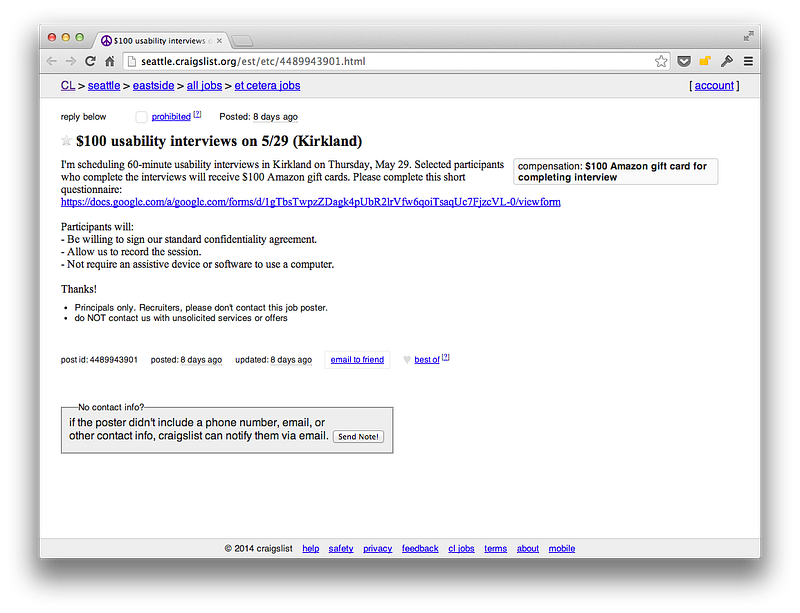
Task: Open the account link
Action: [714, 86]
